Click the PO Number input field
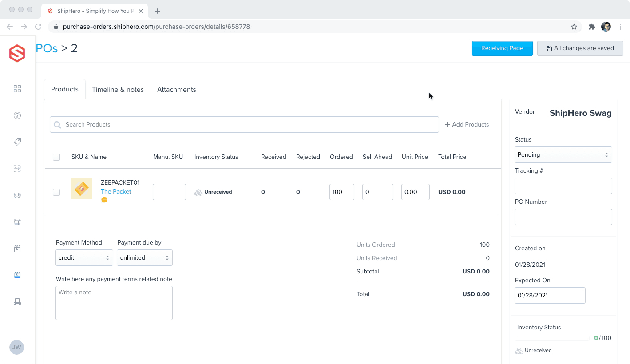The width and height of the screenshot is (630, 364). [563, 217]
